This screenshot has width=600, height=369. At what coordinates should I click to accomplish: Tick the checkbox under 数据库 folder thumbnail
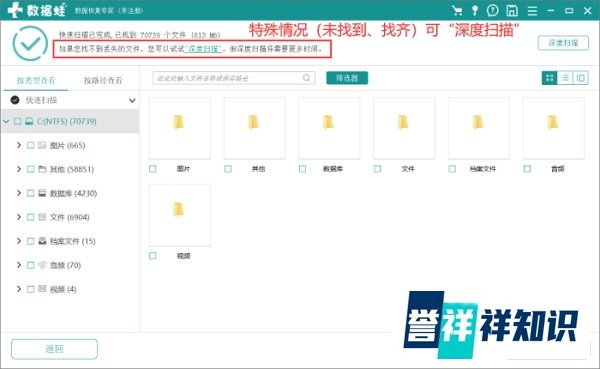[302, 169]
